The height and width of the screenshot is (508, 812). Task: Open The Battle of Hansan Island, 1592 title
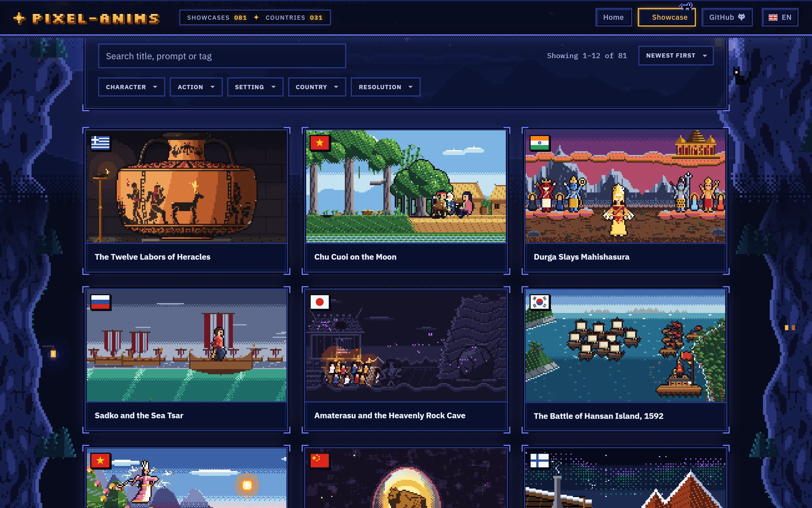point(598,416)
